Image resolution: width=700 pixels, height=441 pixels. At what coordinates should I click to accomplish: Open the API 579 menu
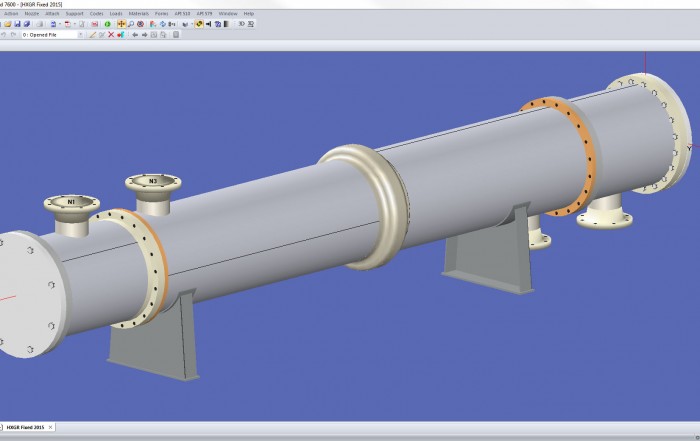coord(204,14)
